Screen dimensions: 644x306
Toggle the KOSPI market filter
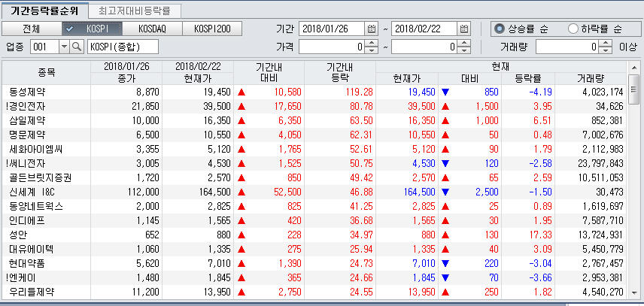[x=92, y=29]
